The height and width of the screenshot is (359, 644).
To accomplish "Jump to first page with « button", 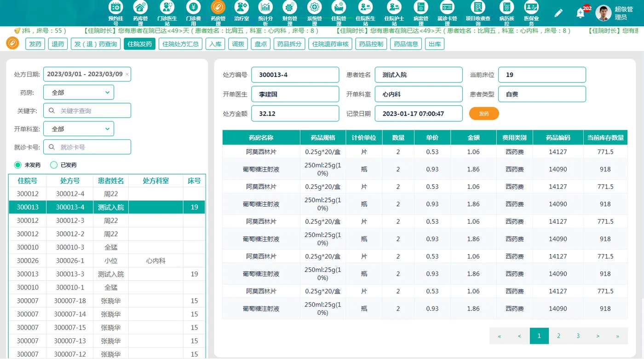I will 500,336.
